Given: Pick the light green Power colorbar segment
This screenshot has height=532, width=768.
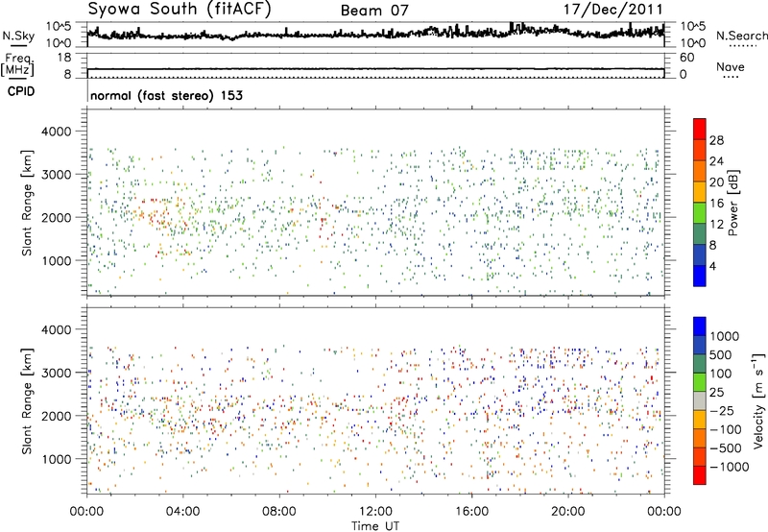Looking at the screenshot, I should click(x=700, y=213).
